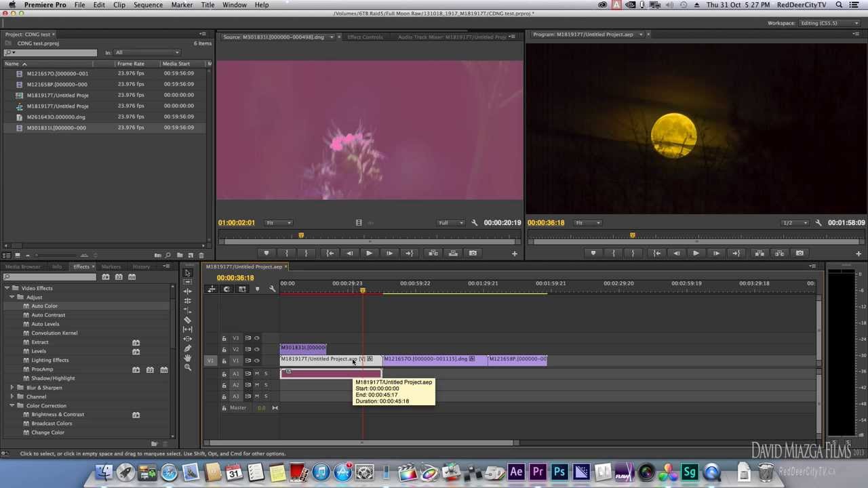The height and width of the screenshot is (488, 868).
Task: Add marker in timeline header
Action: [257, 289]
